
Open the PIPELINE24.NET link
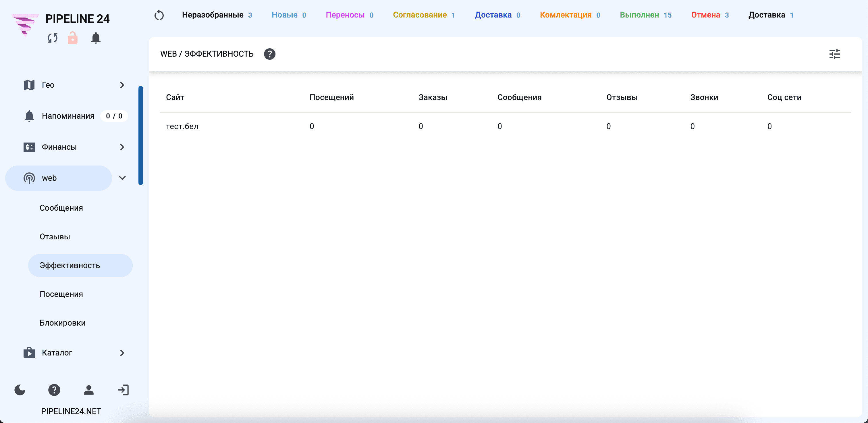coord(71,411)
